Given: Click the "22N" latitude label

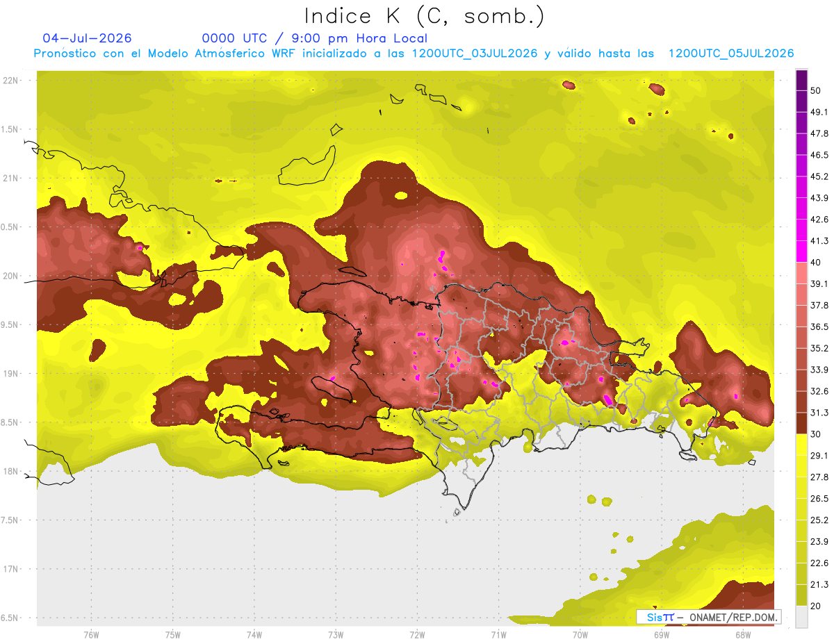Looking at the screenshot, I should [10, 81].
